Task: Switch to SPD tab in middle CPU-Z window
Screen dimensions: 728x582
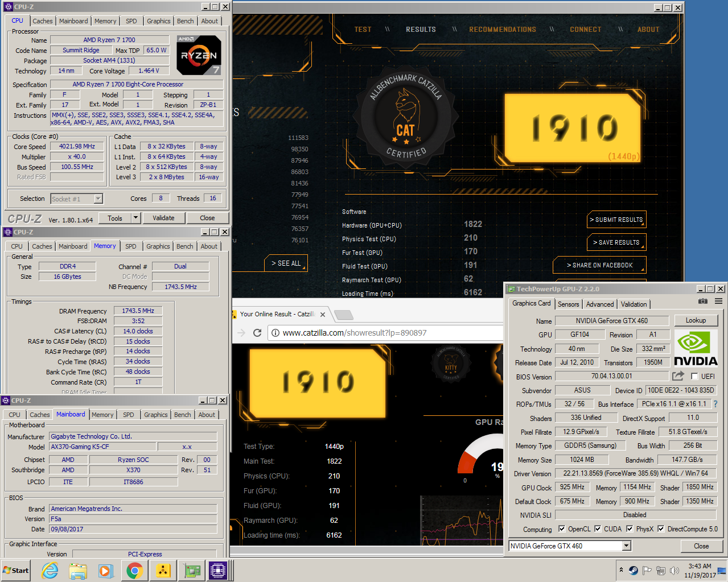Action: point(131,246)
